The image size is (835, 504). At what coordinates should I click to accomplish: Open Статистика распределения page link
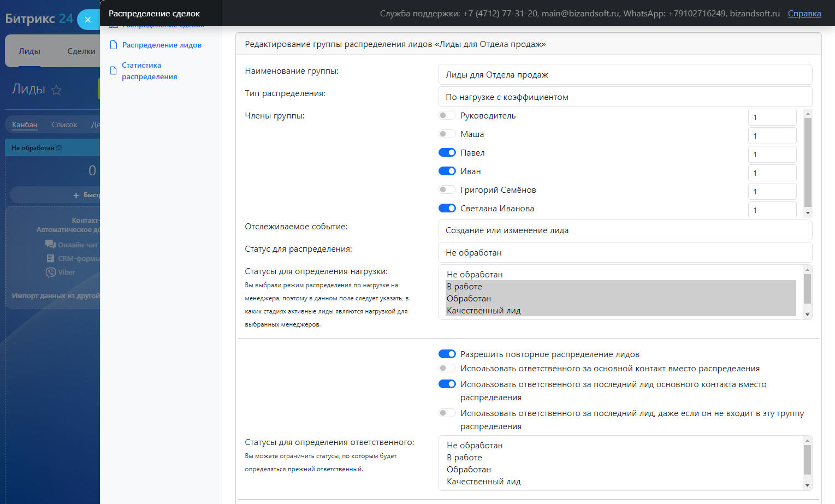click(149, 71)
